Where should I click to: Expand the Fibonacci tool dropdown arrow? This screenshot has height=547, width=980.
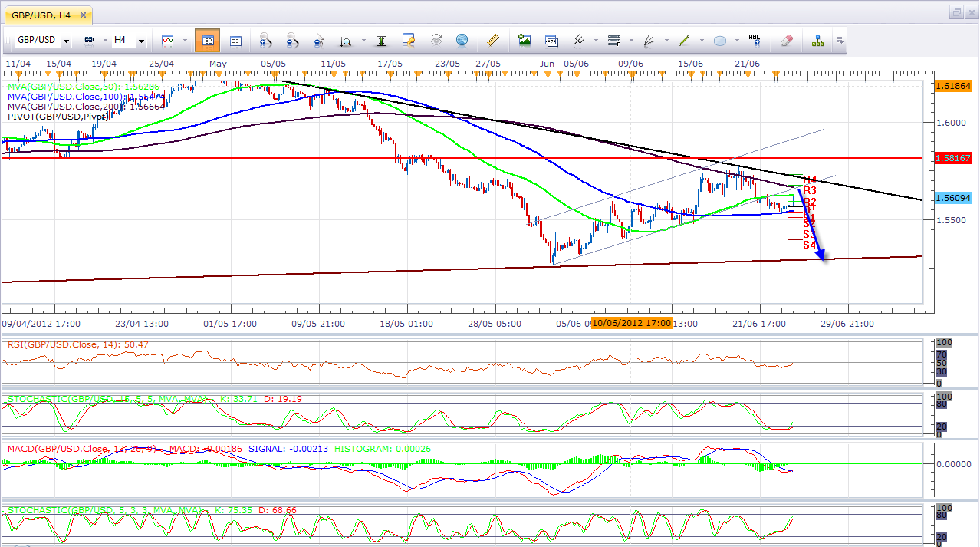tap(630, 41)
